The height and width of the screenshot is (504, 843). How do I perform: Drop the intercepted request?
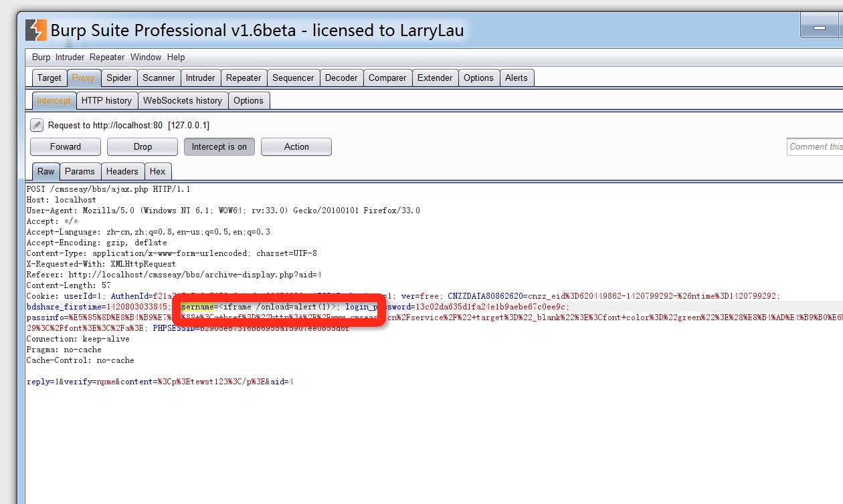click(x=143, y=146)
